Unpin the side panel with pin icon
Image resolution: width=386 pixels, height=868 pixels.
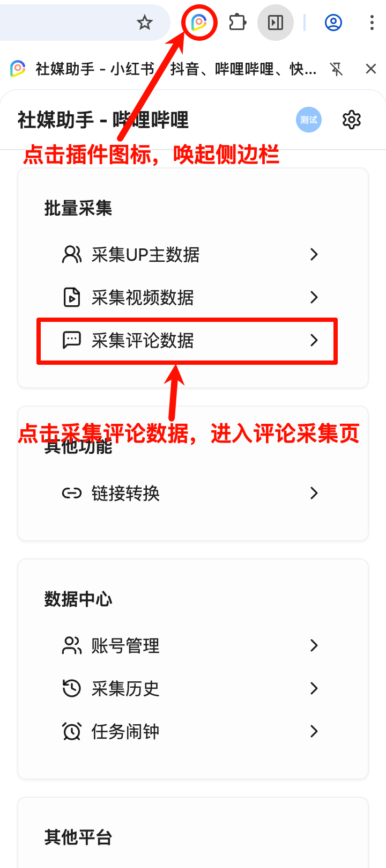(337, 69)
